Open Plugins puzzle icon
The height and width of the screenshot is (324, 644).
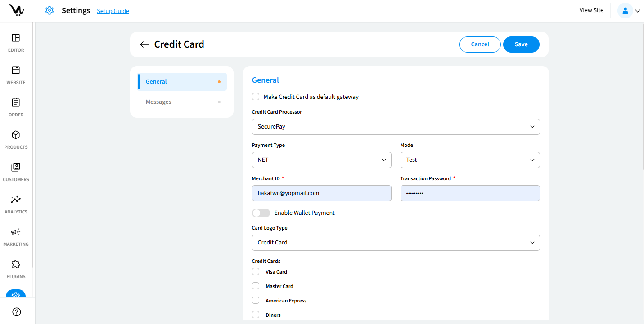click(16, 265)
